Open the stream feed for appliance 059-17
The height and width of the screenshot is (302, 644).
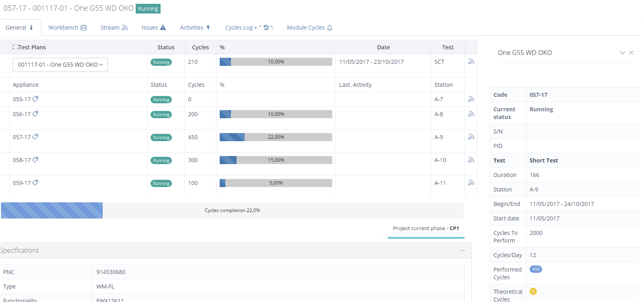471,183
